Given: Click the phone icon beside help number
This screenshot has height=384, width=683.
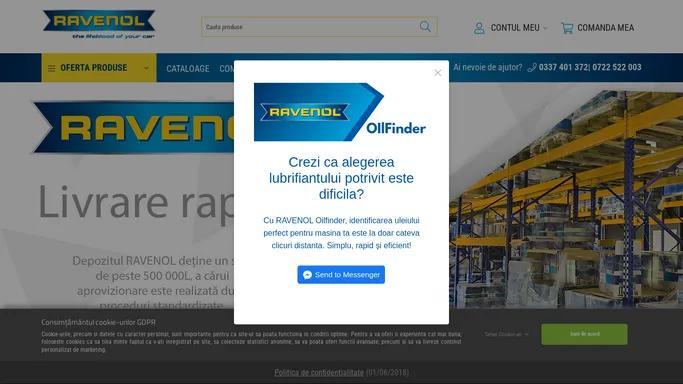Looking at the screenshot, I should click(532, 67).
